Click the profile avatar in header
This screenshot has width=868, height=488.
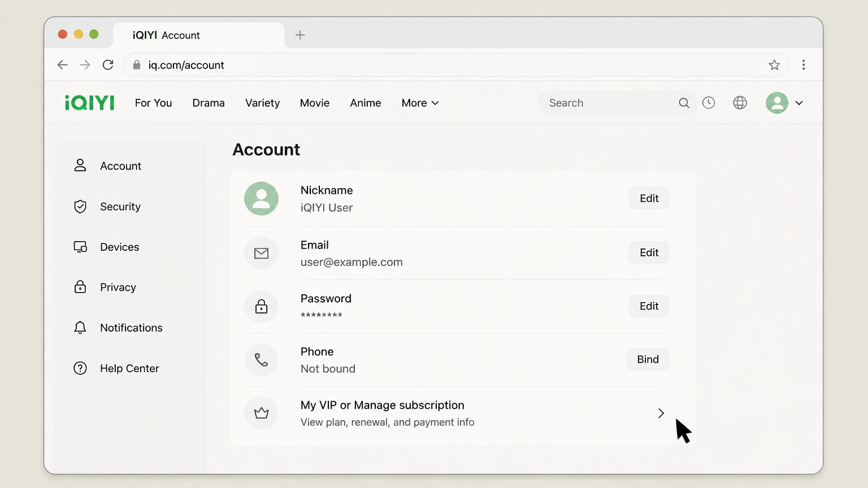[x=777, y=103]
